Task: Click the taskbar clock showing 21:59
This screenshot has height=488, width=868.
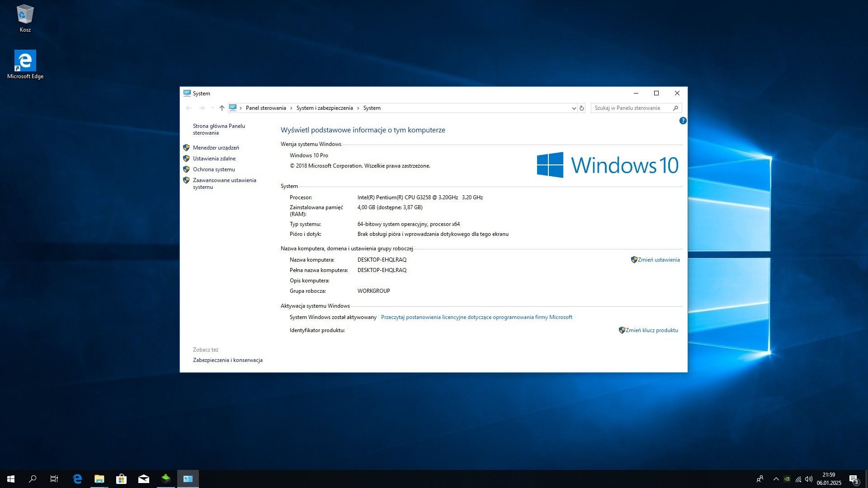Action: (829, 479)
